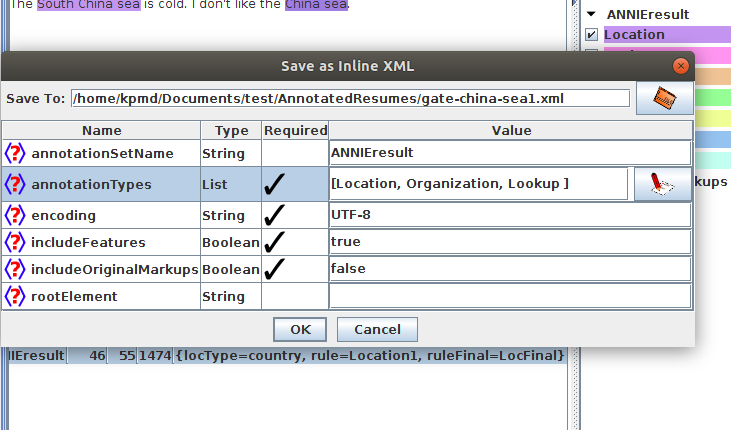Open the includeOriginalMarkups false value selector
Image resolution: width=746 pixels, height=430 pixels.
click(509, 270)
